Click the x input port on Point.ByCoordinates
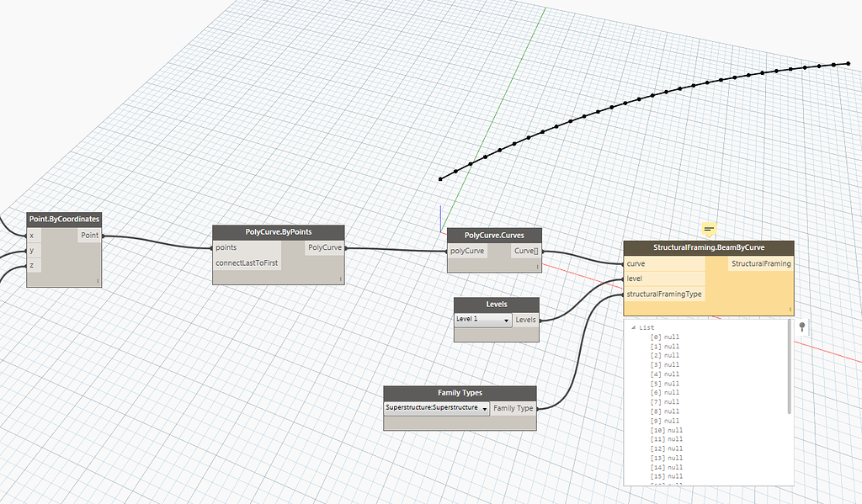 tap(32, 235)
